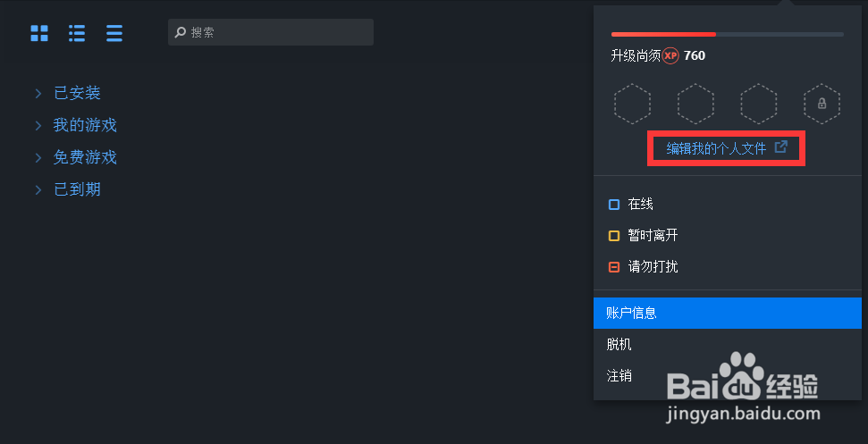
Task: Click the locked hexagon badge slot
Action: pyautogui.click(x=822, y=104)
